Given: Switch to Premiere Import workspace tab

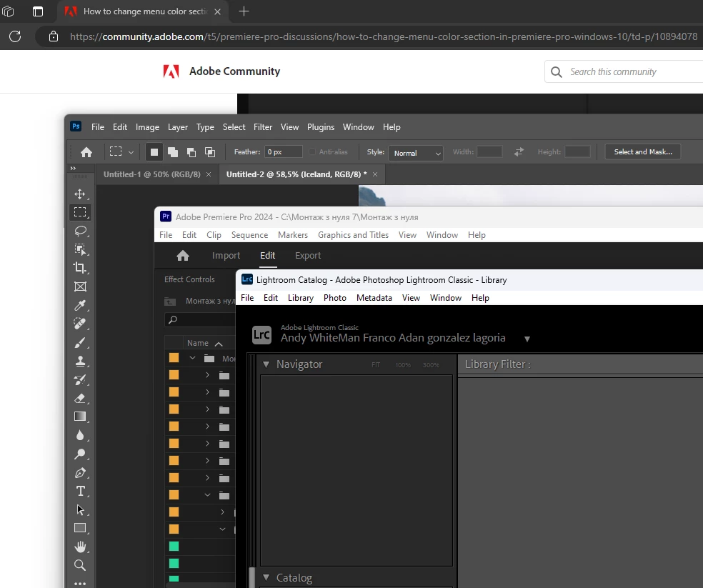Looking at the screenshot, I should click(x=226, y=256).
